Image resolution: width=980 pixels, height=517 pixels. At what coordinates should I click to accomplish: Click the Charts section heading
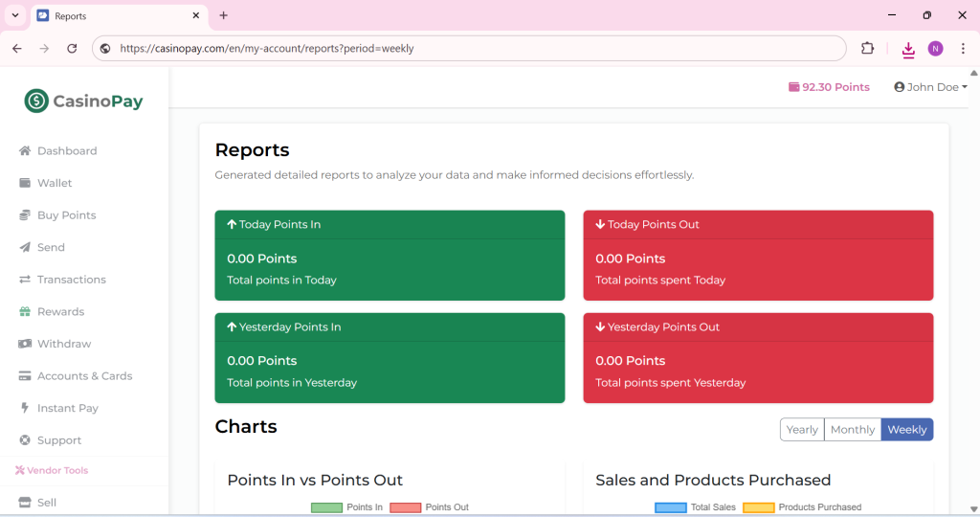tap(246, 426)
